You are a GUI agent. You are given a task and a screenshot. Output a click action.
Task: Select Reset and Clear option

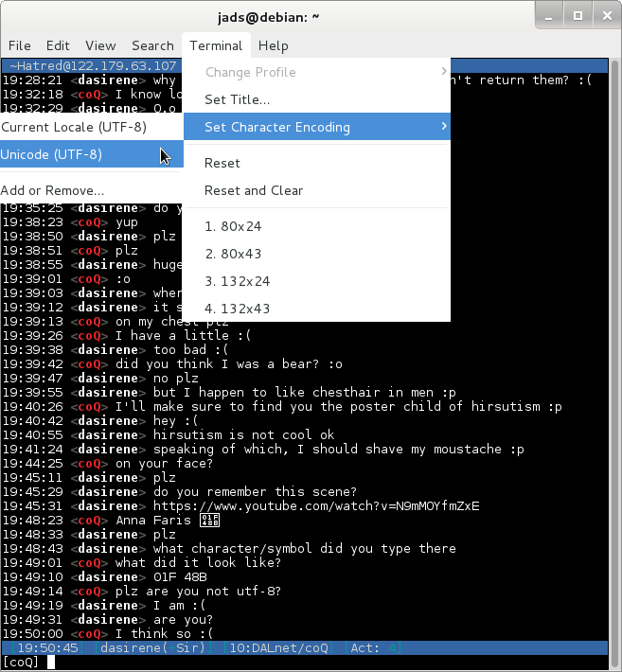click(317, 190)
